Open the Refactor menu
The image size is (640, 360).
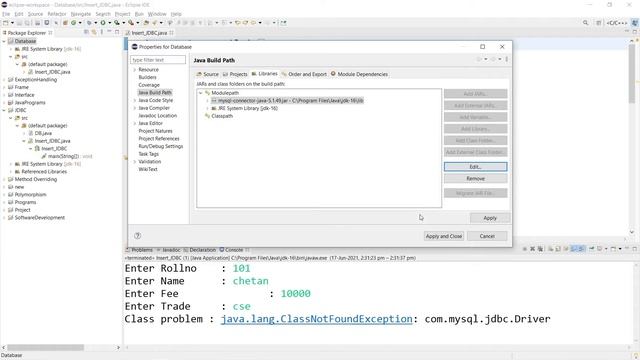57,14
